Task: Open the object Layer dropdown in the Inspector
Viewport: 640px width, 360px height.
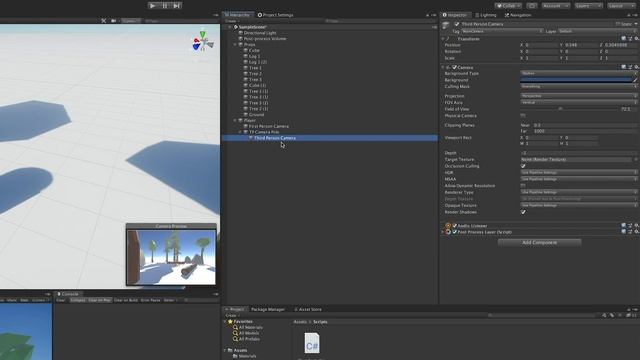Action: pyautogui.click(x=597, y=31)
